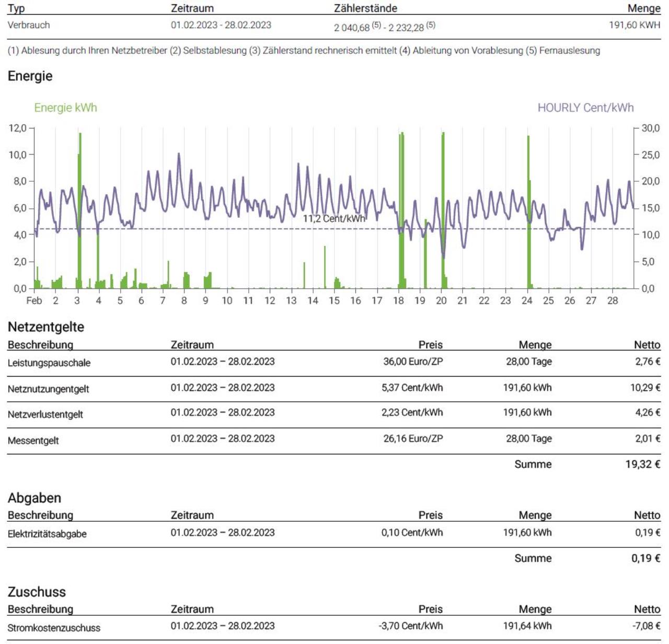
Task: Click the '4,26 €' net amount
Action: coord(648,412)
